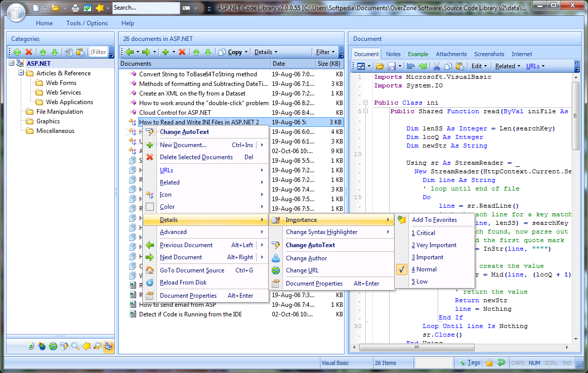
Task: Click the save floppy disk icon
Action: point(391,66)
